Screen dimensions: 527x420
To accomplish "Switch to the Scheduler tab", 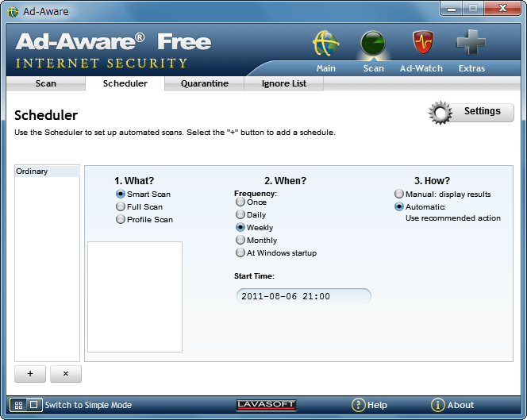I will (x=125, y=83).
